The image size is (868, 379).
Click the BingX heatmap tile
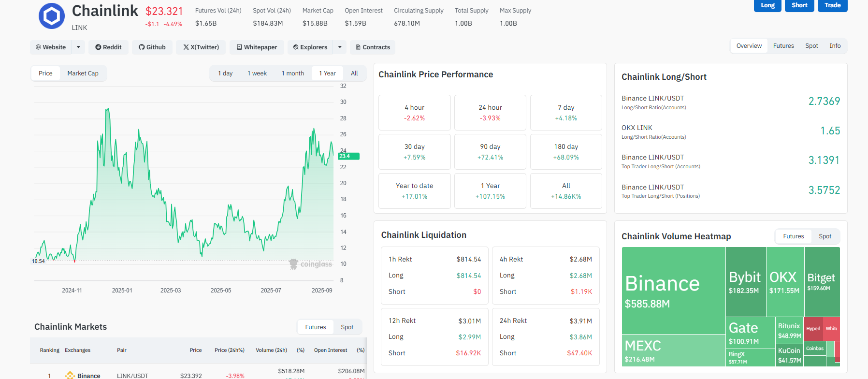(750, 357)
